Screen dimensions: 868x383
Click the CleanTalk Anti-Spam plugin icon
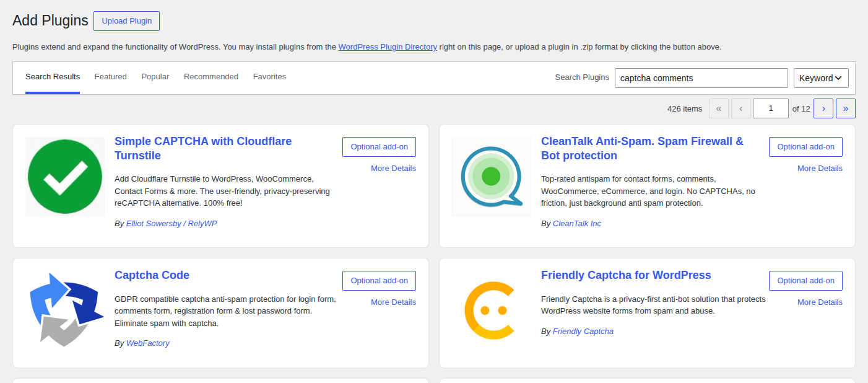click(x=492, y=177)
